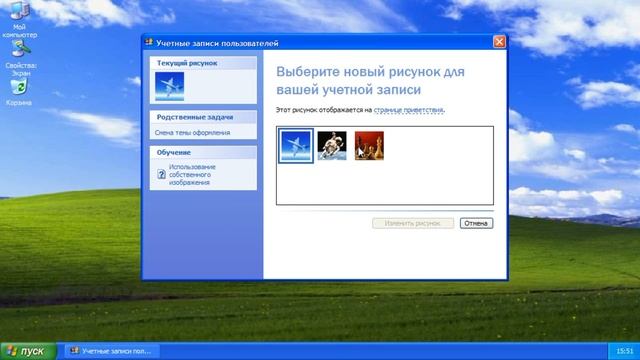Click the Родственные задачи panel header
640x360 pixels.
point(203,117)
